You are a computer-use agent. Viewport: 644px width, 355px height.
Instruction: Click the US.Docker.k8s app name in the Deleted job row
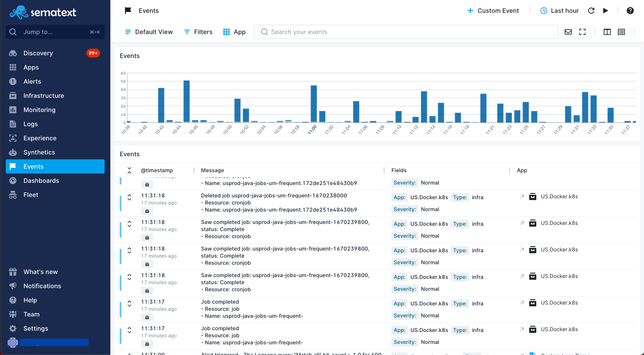(559, 197)
